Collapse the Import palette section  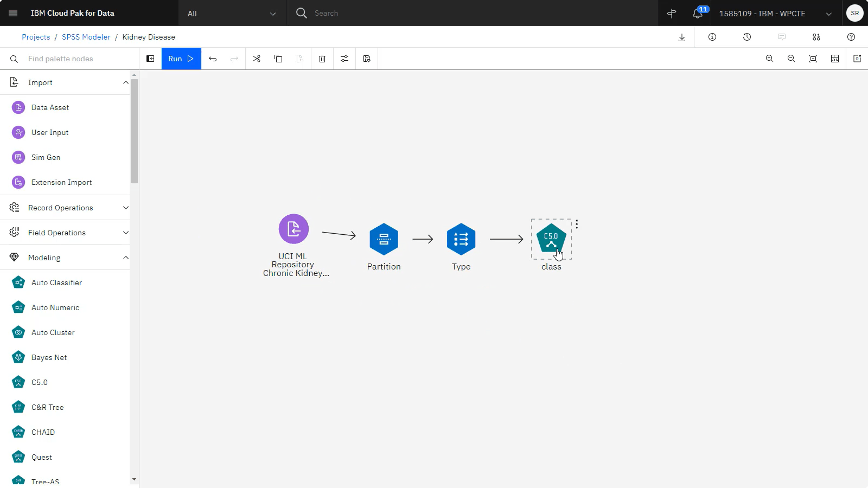pyautogui.click(x=125, y=82)
